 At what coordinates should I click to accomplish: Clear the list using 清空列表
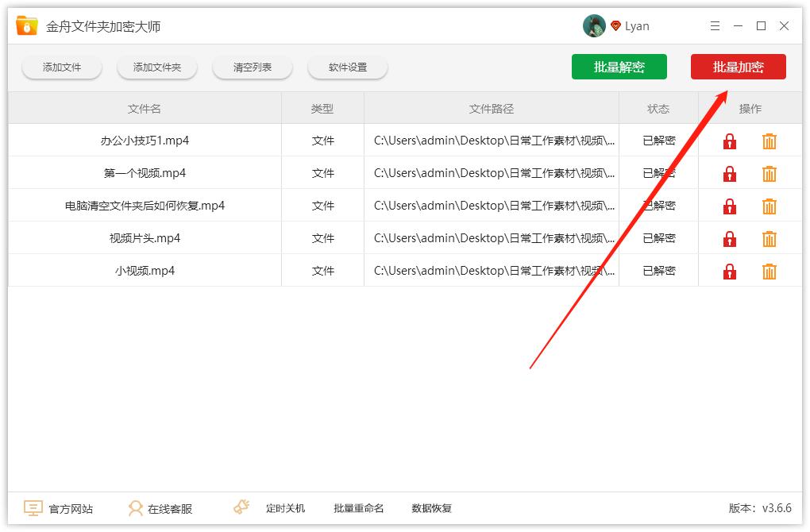pyautogui.click(x=252, y=67)
